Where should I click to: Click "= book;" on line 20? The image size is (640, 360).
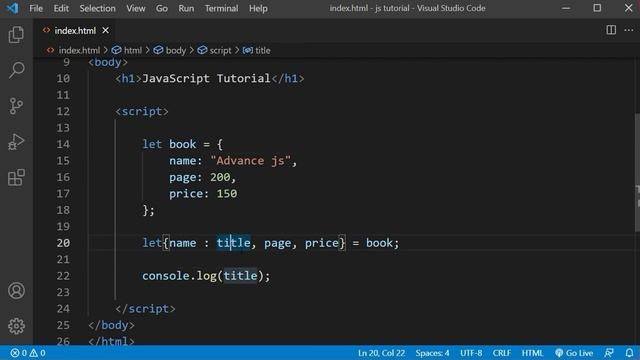[376, 243]
